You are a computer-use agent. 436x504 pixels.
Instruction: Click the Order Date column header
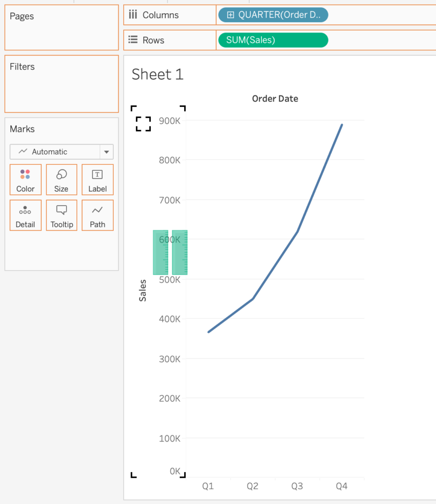click(275, 98)
